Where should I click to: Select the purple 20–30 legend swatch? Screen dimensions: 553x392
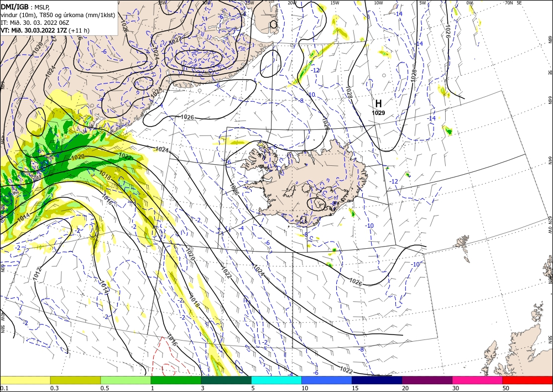pyautogui.click(x=427, y=380)
